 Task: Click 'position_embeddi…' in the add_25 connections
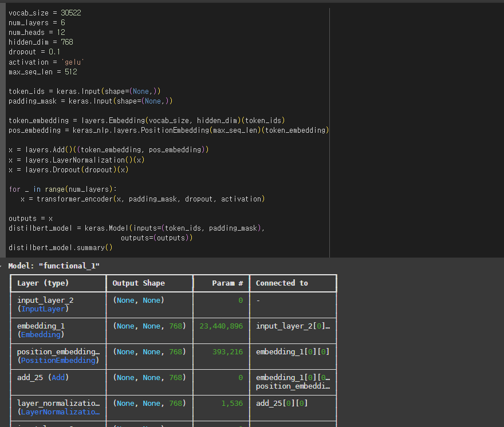pyautogui.click(x=293, y=386)
